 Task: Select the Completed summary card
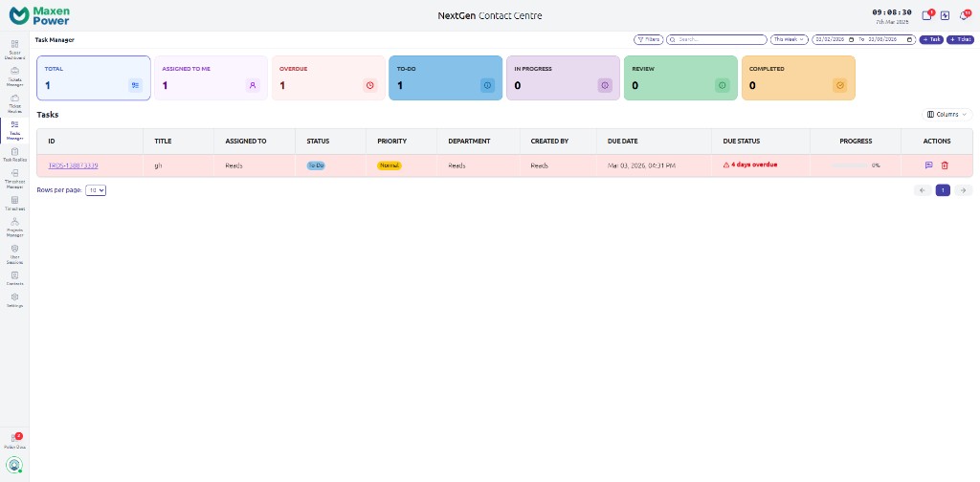pos(797,77)
